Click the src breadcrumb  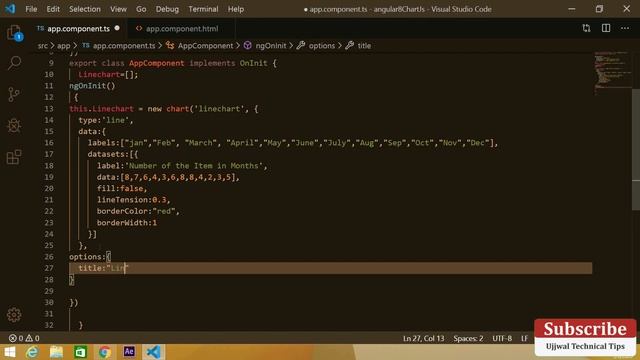point(42,46)
